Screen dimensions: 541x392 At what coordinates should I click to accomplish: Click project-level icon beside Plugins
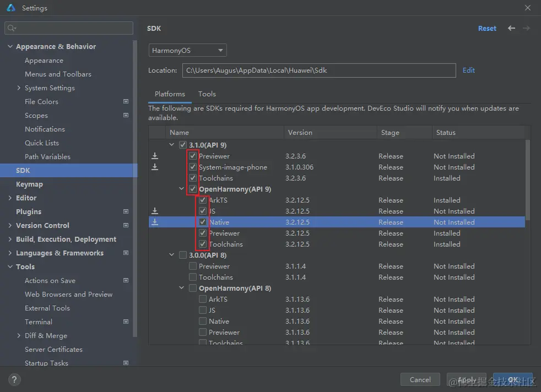(126, 211)
